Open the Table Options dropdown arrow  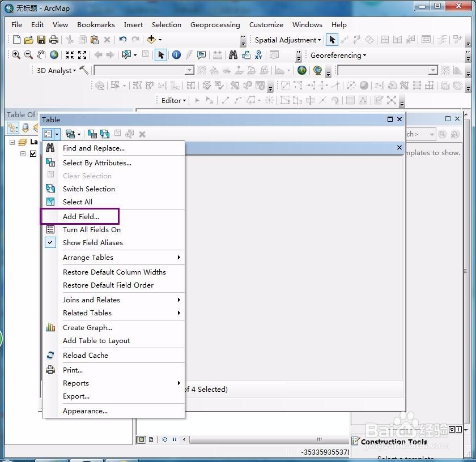coord(57,134)
